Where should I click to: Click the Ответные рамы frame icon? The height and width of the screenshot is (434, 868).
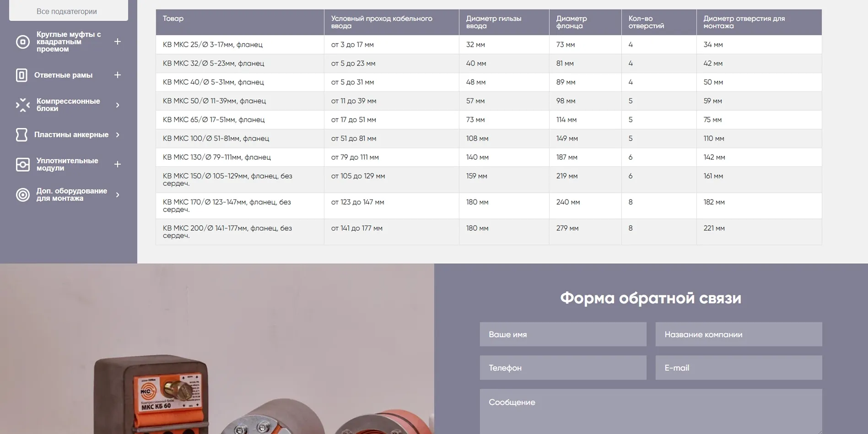click(22, 75)
